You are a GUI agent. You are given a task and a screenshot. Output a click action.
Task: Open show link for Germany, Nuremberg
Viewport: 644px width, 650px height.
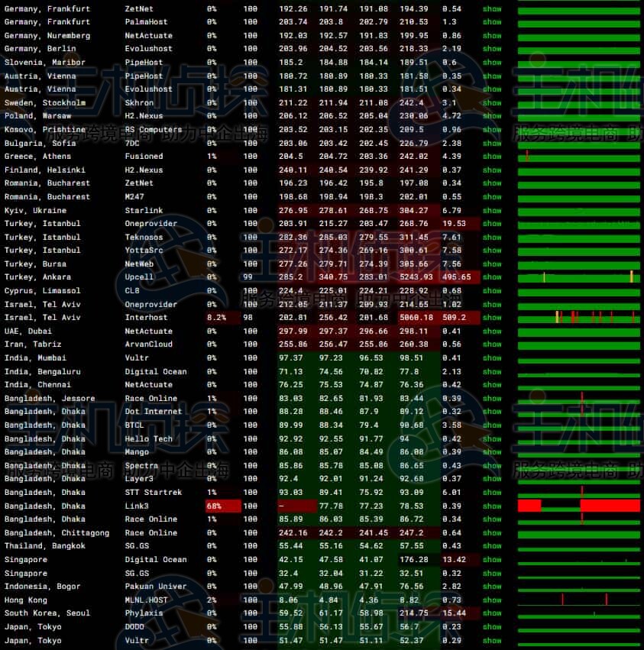coord(492,36)
